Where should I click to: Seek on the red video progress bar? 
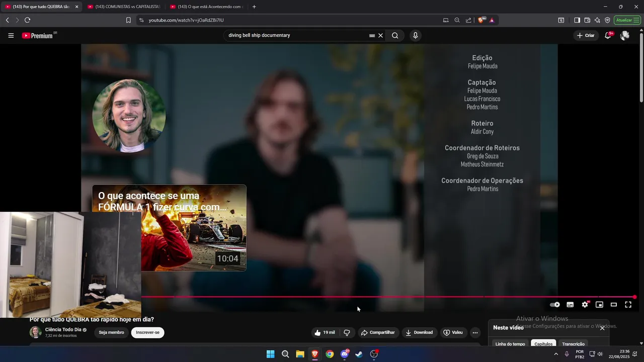pyautogui.click(x=387, y=297)
